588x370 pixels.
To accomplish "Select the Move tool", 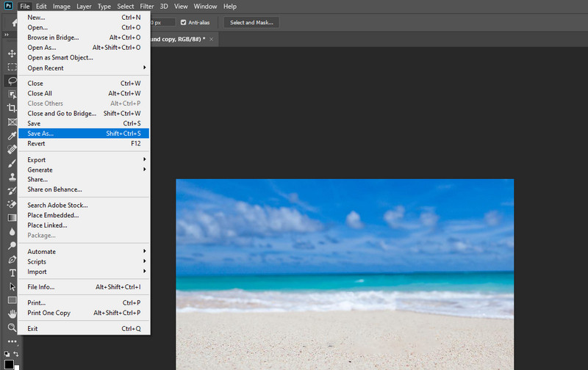I will tap(12, 54).
